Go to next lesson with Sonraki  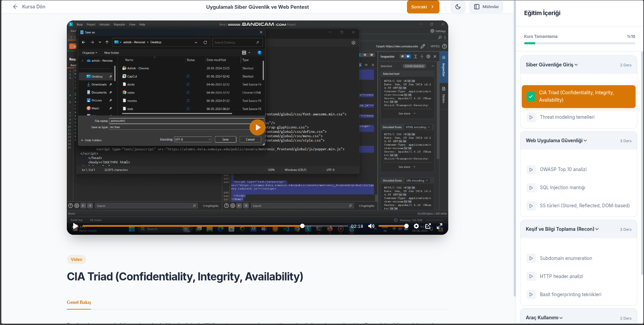pyautogui.click(x=423, y=7)
